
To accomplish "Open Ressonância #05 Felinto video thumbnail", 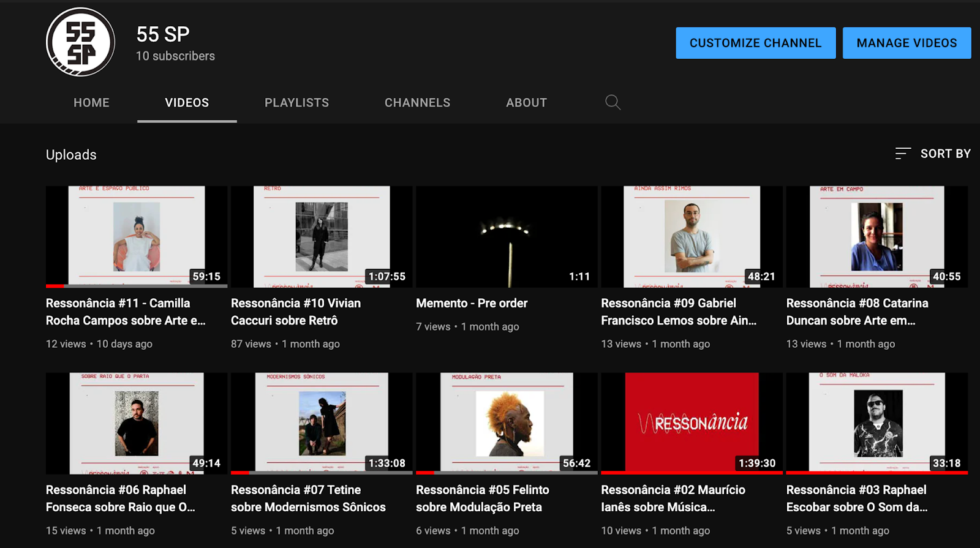I will (x=507, y=424).
